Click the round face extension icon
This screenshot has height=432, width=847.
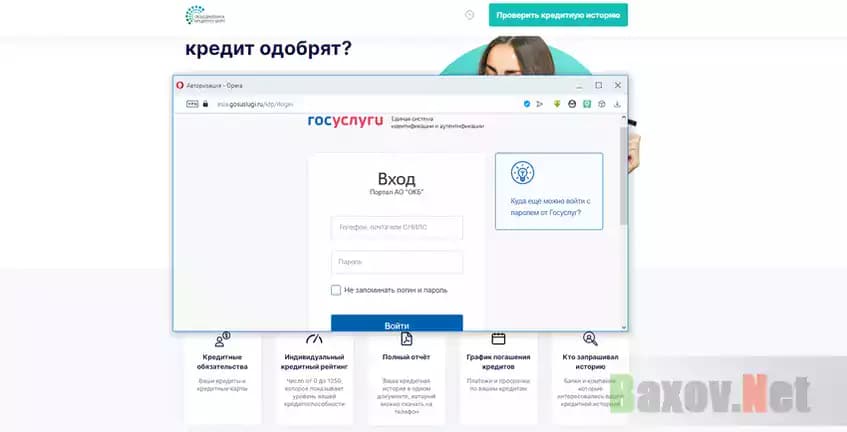coord(572,104)
